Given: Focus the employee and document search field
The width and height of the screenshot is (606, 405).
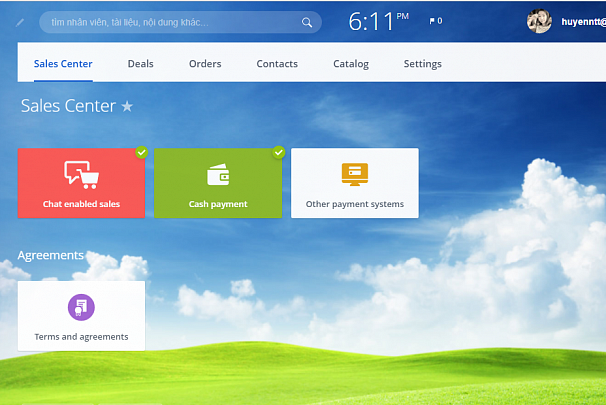Looking at the screenshot, I should (x=180, y=22).
